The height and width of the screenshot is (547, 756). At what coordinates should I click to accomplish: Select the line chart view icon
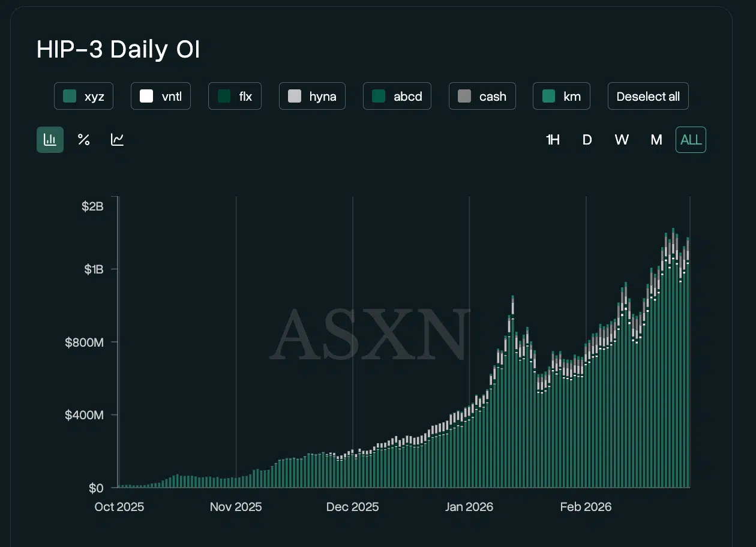(x=117, y=139)
